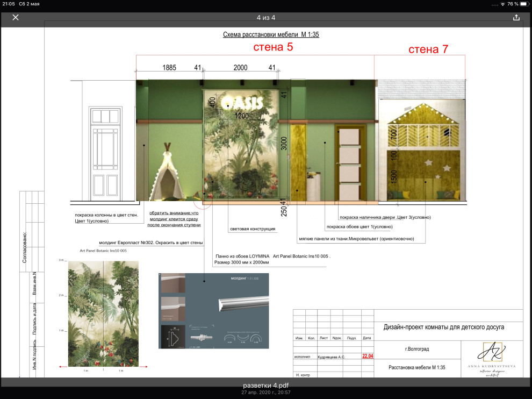Tap the red "22.04" date cell
532x399 pixels.
368,356
